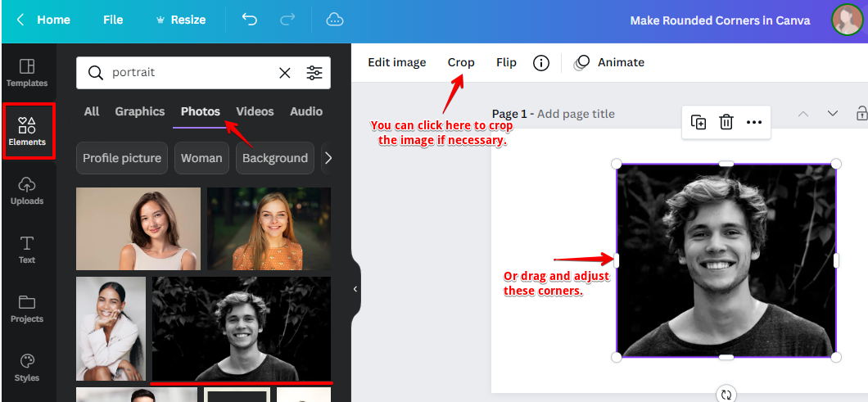Viewport: 868px width, 402px height.
Task: Click the redo arrow icon
Action: 287,20
